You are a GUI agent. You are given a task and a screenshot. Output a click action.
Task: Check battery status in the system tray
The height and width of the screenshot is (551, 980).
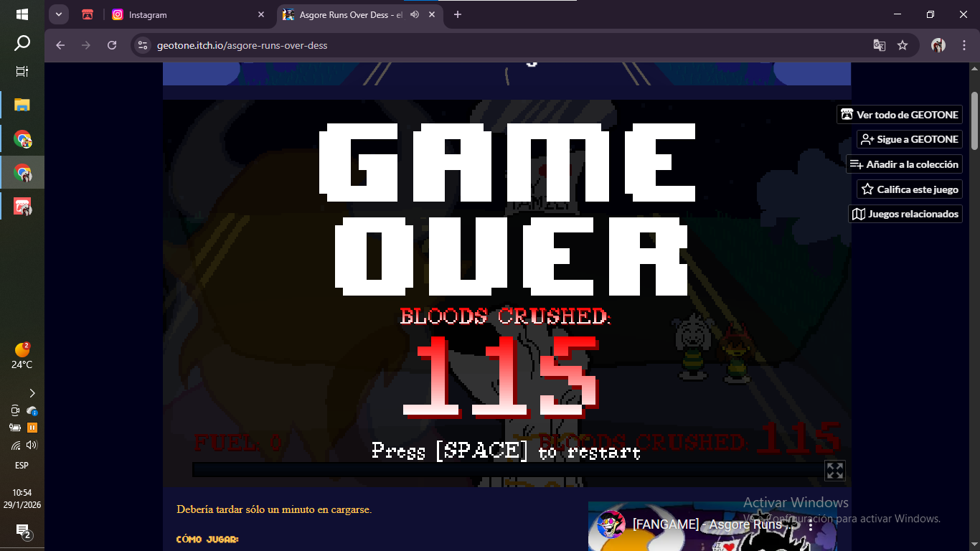pyautogui.click(x=15, y=428)
